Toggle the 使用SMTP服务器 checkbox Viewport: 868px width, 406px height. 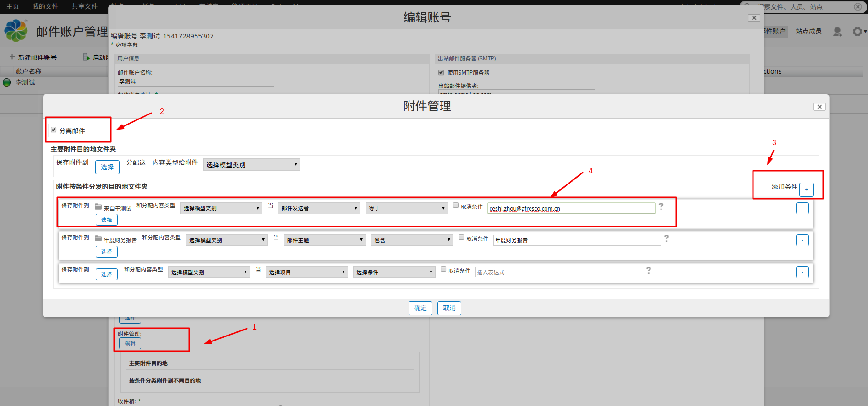(441, 72)
